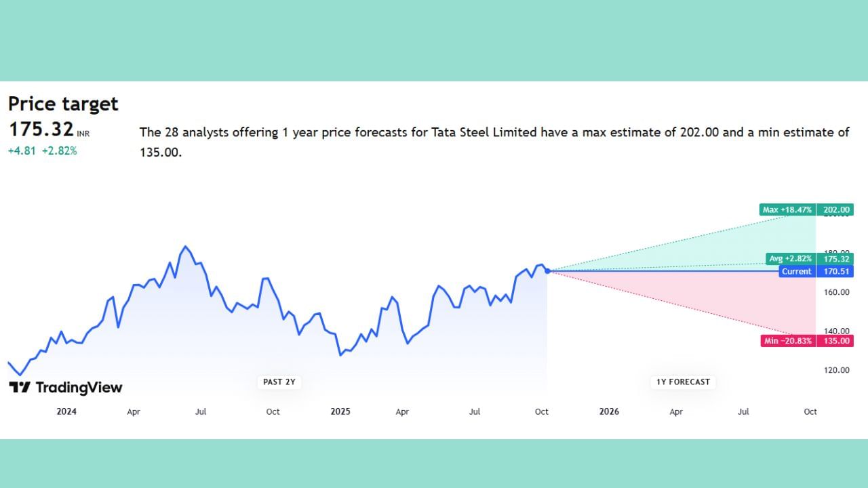Click the TradingView logo icon
The height and width of the screenshot is (488, 868).
20,388
